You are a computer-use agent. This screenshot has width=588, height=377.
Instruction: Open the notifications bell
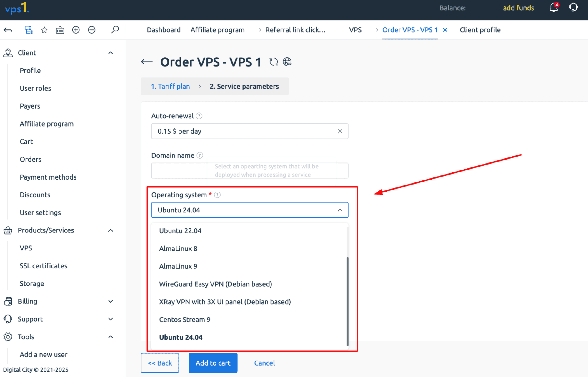pyautogui.click(x=554, y=7)
